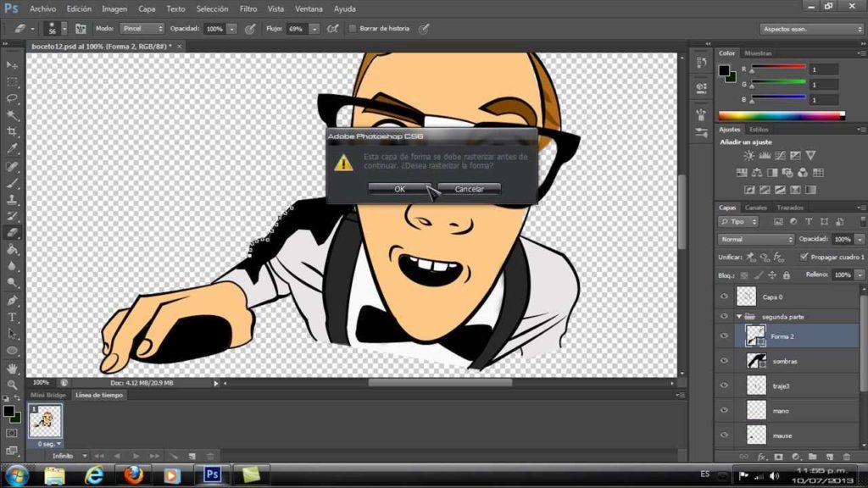Image resolution: width=868 pixels, height=488 pixels.
Task: Click OK in the rasterize dialog
Action: pos(399,189)
